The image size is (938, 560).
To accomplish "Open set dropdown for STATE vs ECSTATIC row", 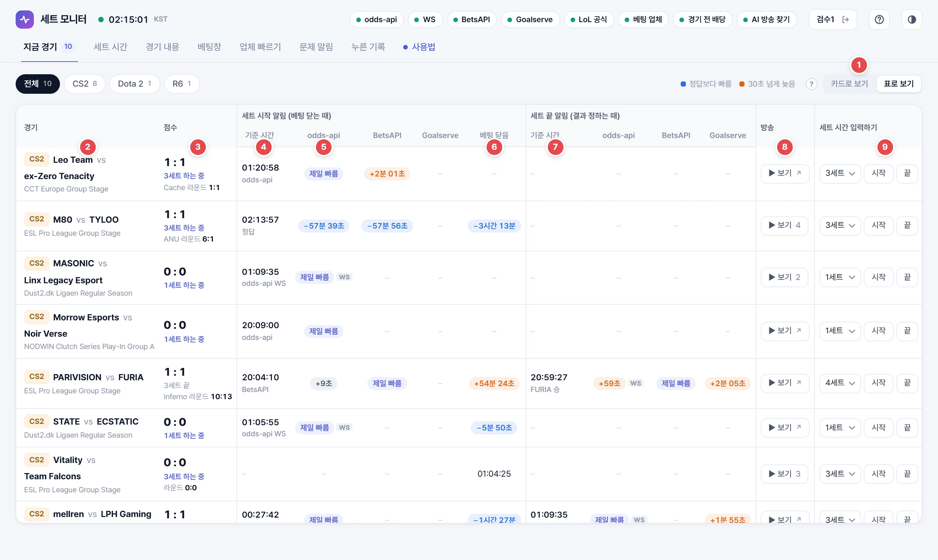I will coord(840,427).
